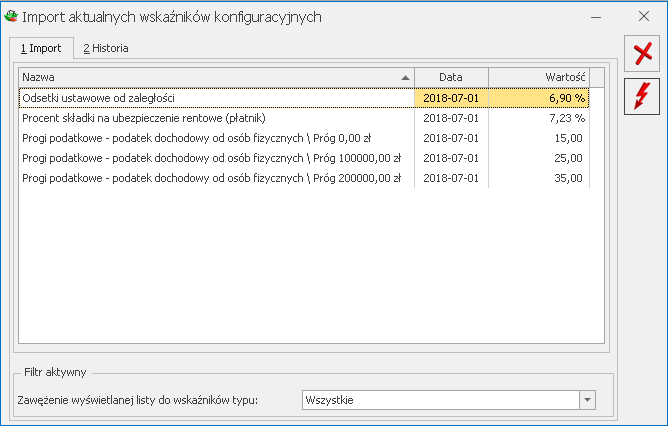Close the window using title bar X
This screenshot has width=668, height=426.
pyautogui.click(x=644, y=17)
